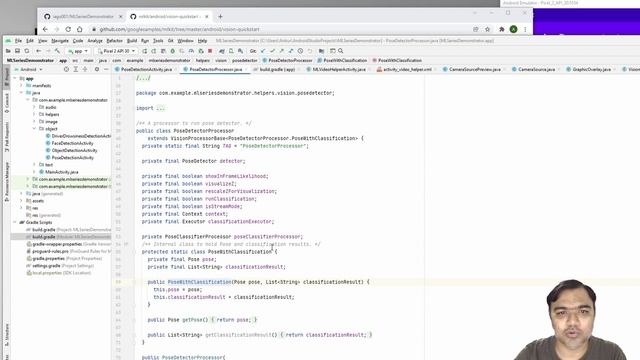Expand the helpers package folder
This screenshot has width=640, height=360.
pyautogui.click(x=34, y=114)
